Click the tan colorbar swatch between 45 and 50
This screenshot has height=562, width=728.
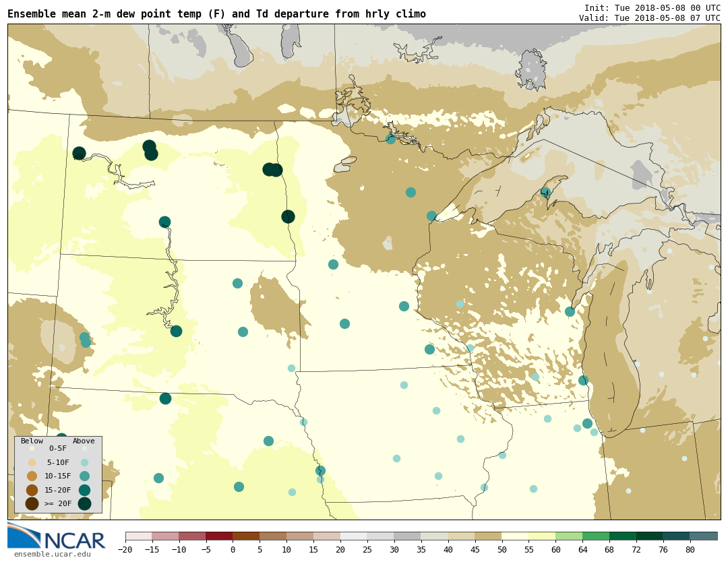489,536
